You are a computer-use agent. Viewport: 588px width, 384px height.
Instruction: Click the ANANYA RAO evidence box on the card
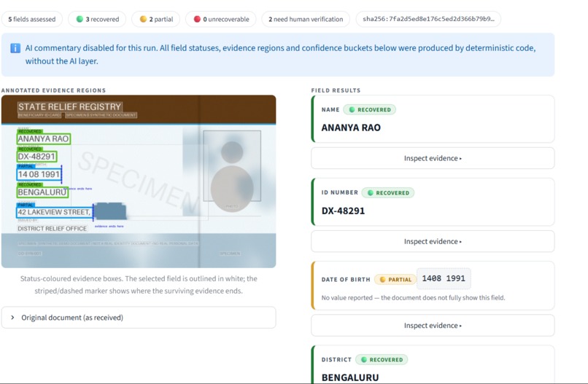(44, 138)
